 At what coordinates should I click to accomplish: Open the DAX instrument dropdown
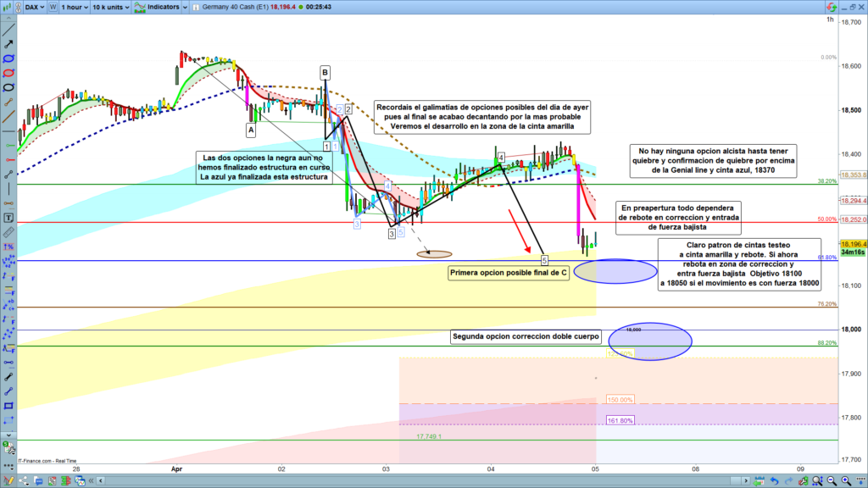32,7
